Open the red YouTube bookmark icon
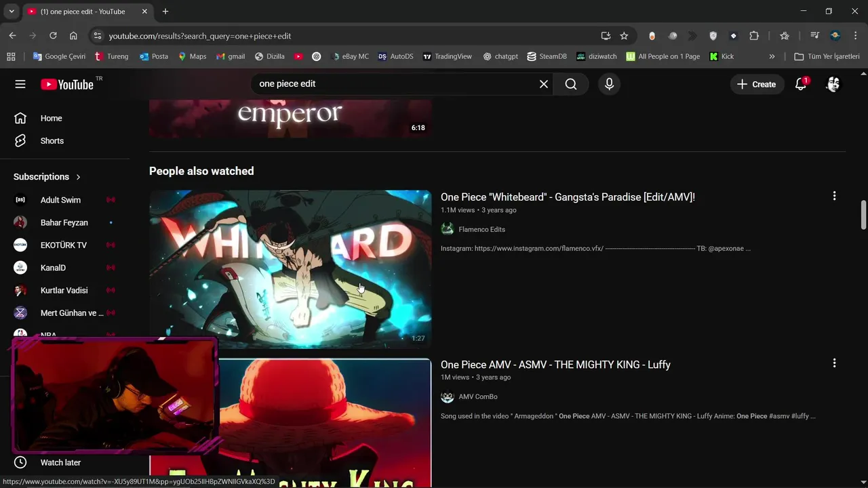Image resolution: width=868 pixels, height=488 pixels. [298, 56]
